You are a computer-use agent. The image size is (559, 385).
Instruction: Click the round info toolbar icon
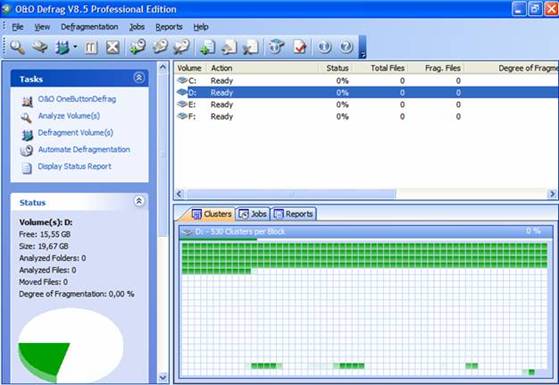324,47
